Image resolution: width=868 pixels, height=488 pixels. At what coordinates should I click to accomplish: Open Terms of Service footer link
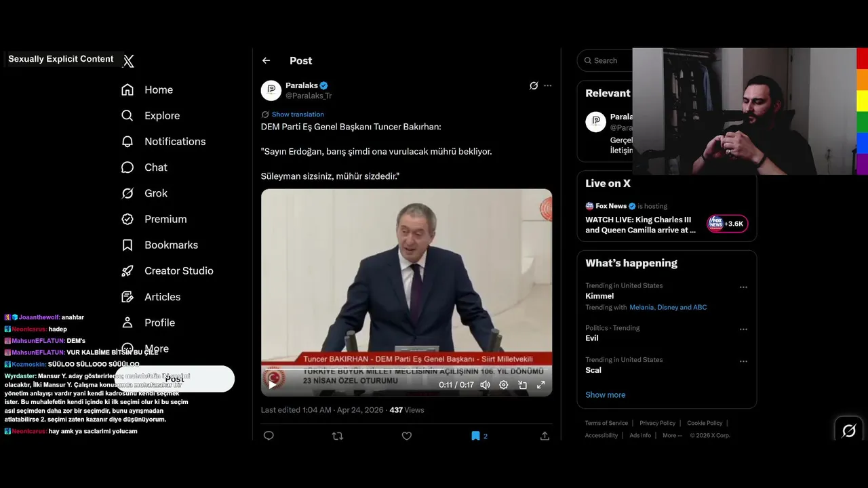click(x=606, y=423)
